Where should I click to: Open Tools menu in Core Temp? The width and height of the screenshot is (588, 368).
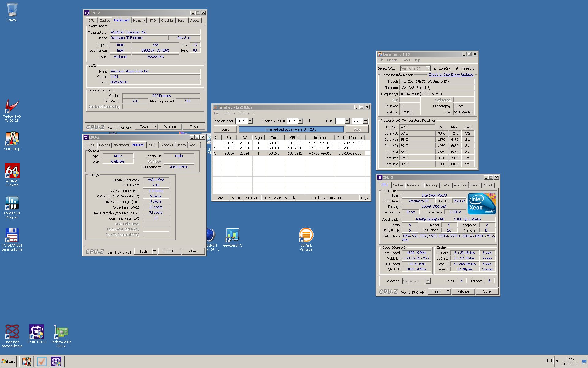[x=406, y=60]
